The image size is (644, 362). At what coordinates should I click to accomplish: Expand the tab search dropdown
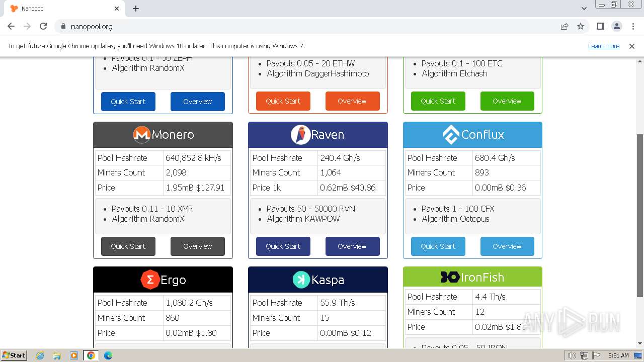[584, 9]
